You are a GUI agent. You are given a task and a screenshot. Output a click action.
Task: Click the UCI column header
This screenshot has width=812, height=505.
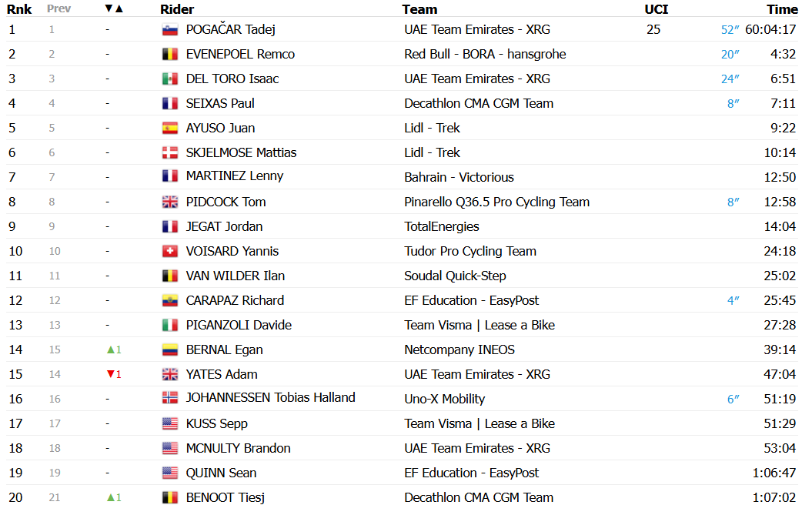coord(656,9)
